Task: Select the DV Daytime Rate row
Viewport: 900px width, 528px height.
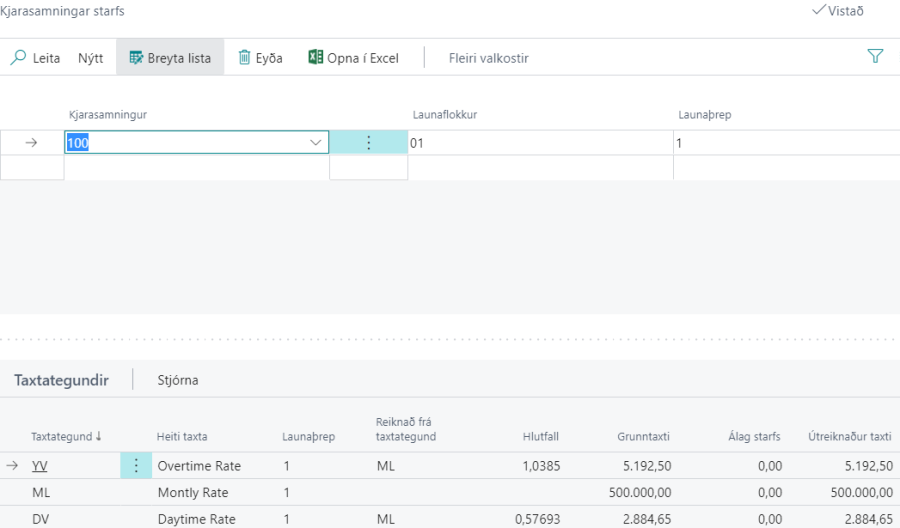Action: pos(200,518)
